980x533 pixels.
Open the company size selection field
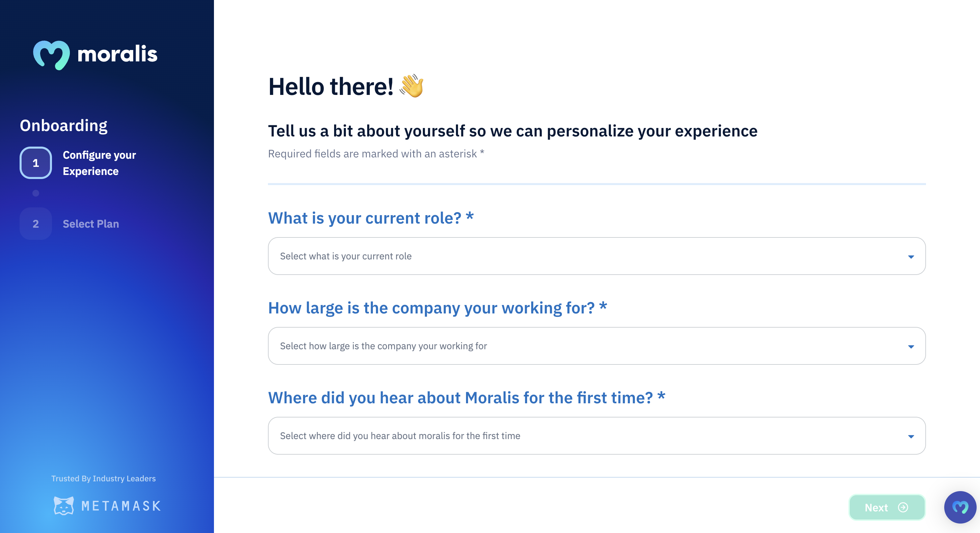597,346
